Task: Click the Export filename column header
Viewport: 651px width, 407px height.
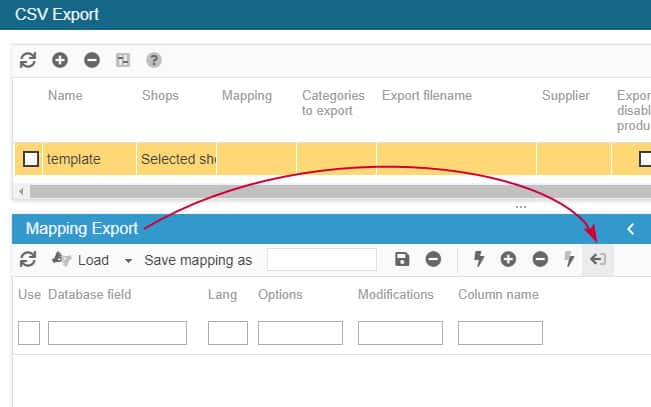Action: click(x=427, y=96)
